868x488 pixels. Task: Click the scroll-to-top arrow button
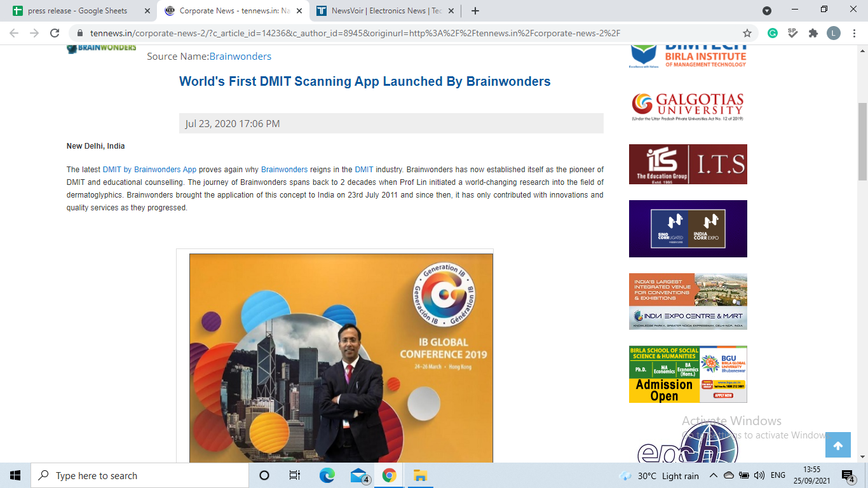837,445
